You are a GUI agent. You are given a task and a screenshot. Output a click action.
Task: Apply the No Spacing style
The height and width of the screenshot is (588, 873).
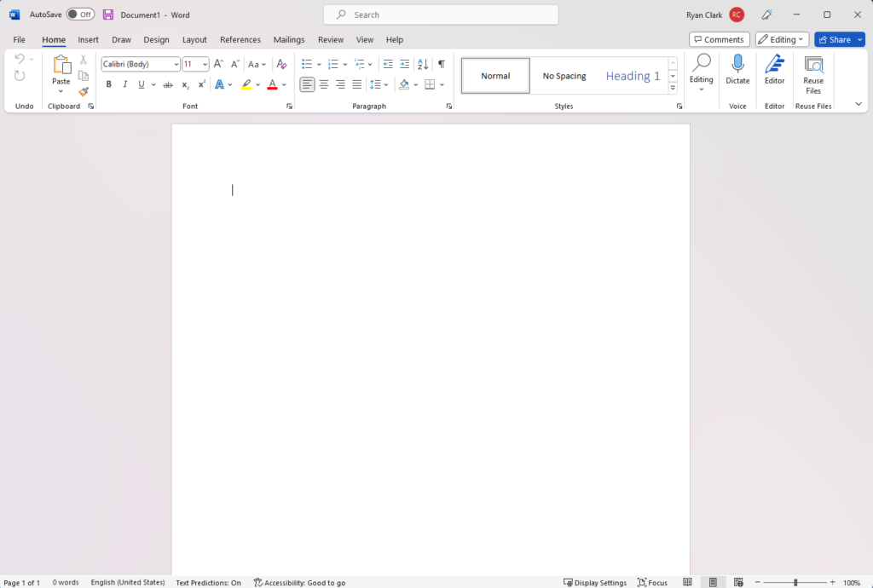pos(564,76)
